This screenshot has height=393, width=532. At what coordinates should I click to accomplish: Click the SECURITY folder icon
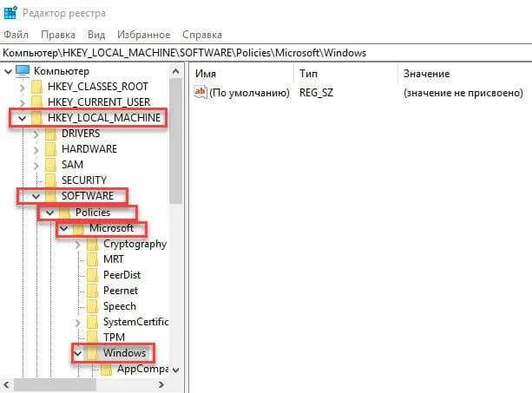pyautogui.click(x=50, y=180)
